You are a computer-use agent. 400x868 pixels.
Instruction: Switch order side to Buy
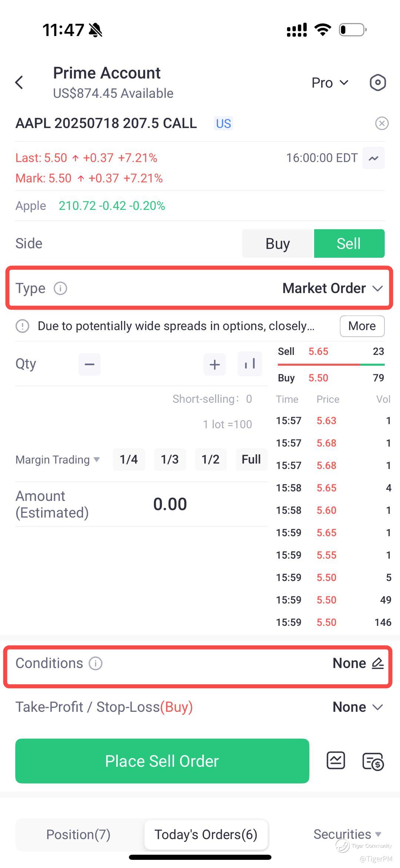(x=278, y=244)
